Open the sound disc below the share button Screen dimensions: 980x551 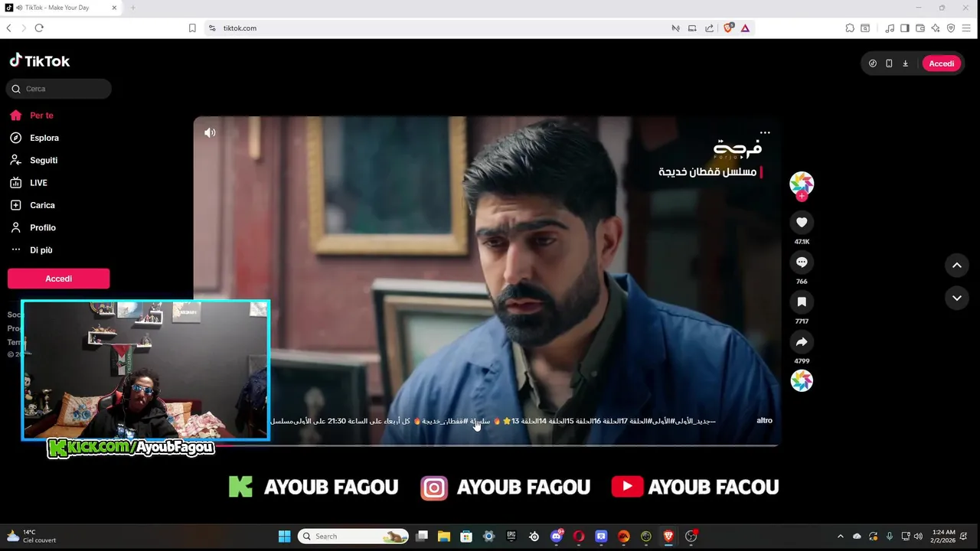[802, 380]
